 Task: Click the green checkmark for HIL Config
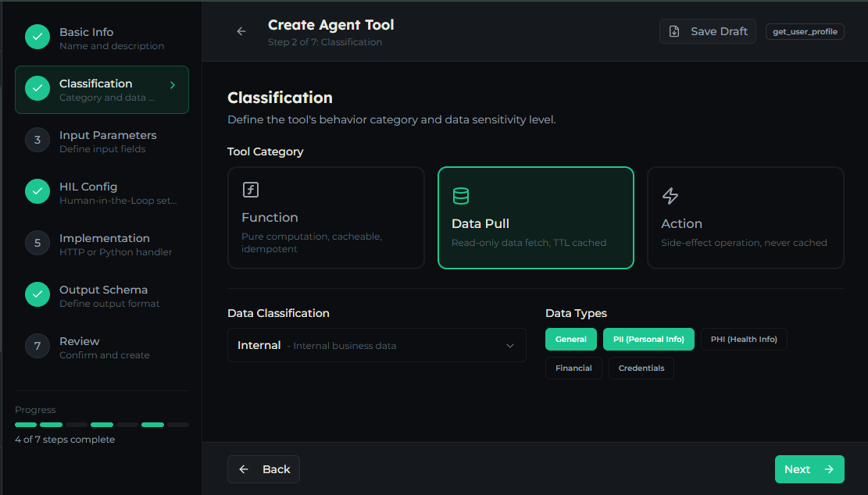coord(38,191)
